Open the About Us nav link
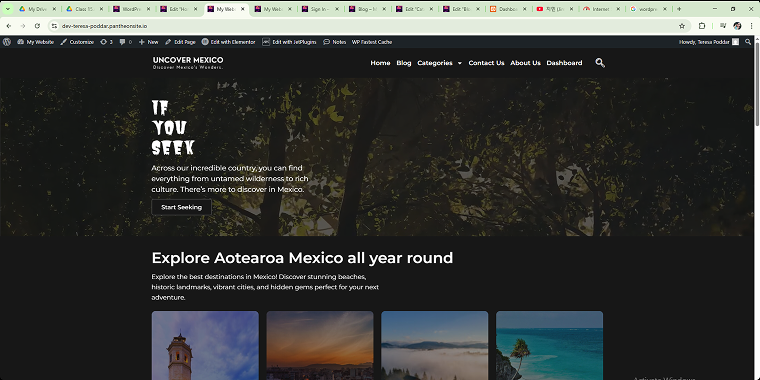 click(x=525, y=63)
